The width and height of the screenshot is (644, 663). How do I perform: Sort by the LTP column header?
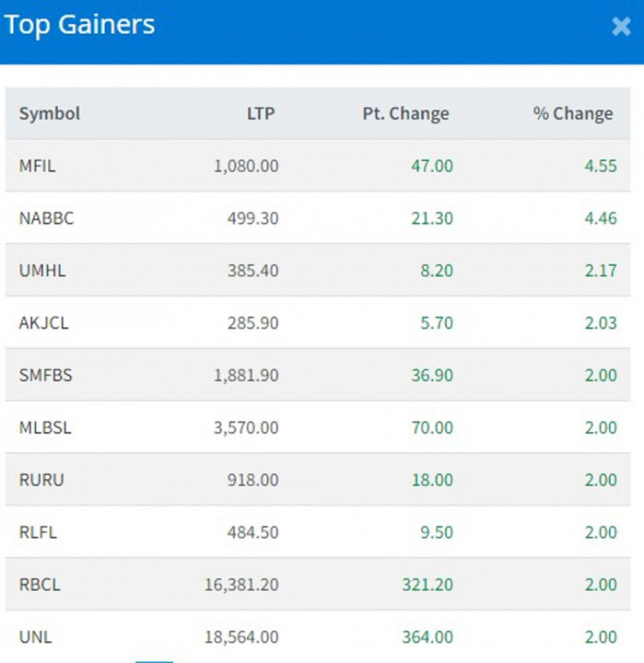click(x=261, y=113)
